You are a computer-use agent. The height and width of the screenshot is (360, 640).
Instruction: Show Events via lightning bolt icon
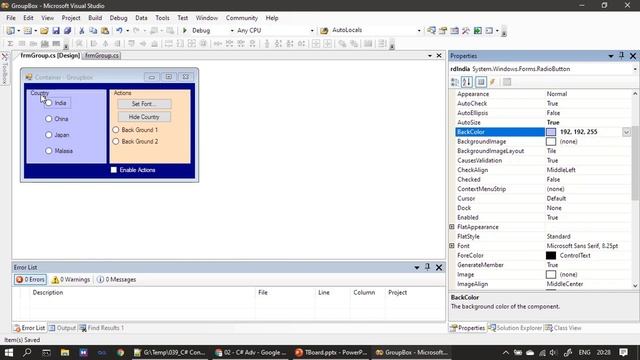pos(493,82)
